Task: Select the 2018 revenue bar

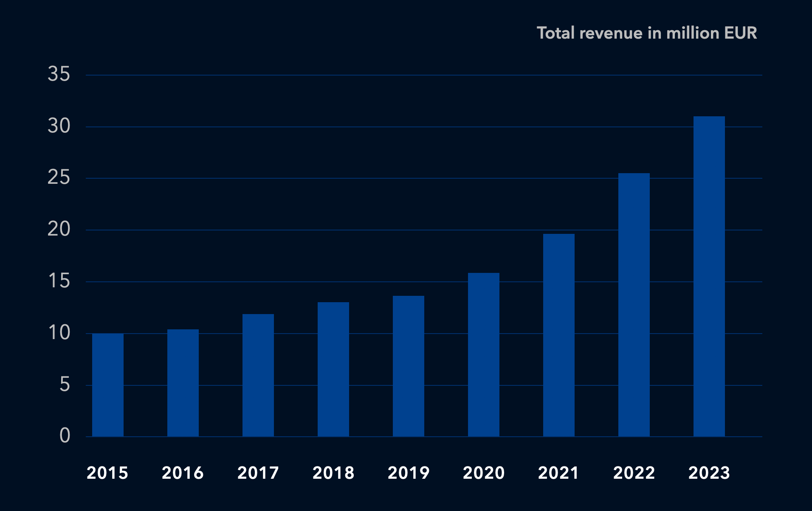Action: click(x=333, y=369)
